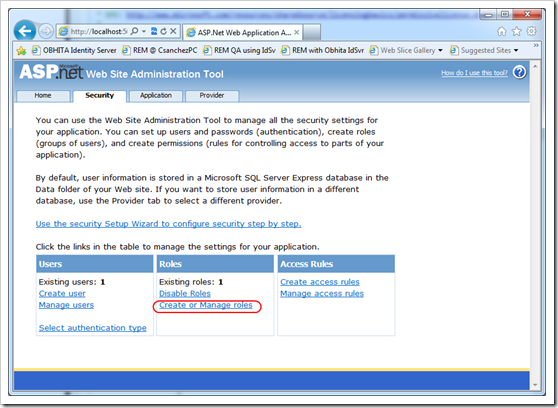Expand the Web Slice Gallery dropdown
Viewport: 558px width, 408px height.
[x=441, y=51]
